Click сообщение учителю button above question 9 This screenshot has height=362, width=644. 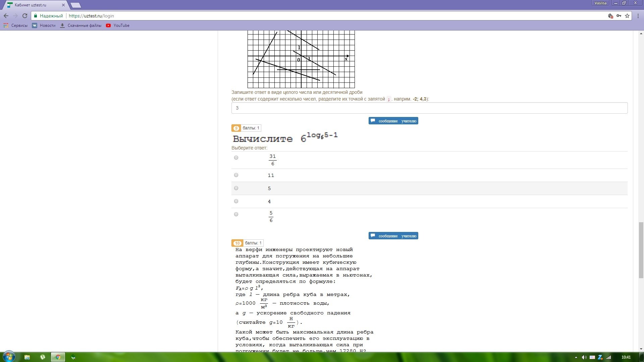393,121
